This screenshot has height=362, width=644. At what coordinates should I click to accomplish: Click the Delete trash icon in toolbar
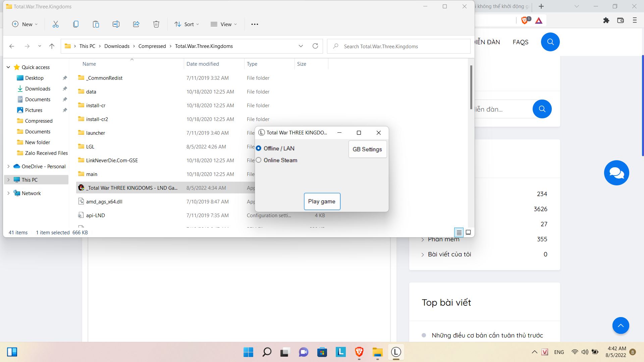coord(156,24)
